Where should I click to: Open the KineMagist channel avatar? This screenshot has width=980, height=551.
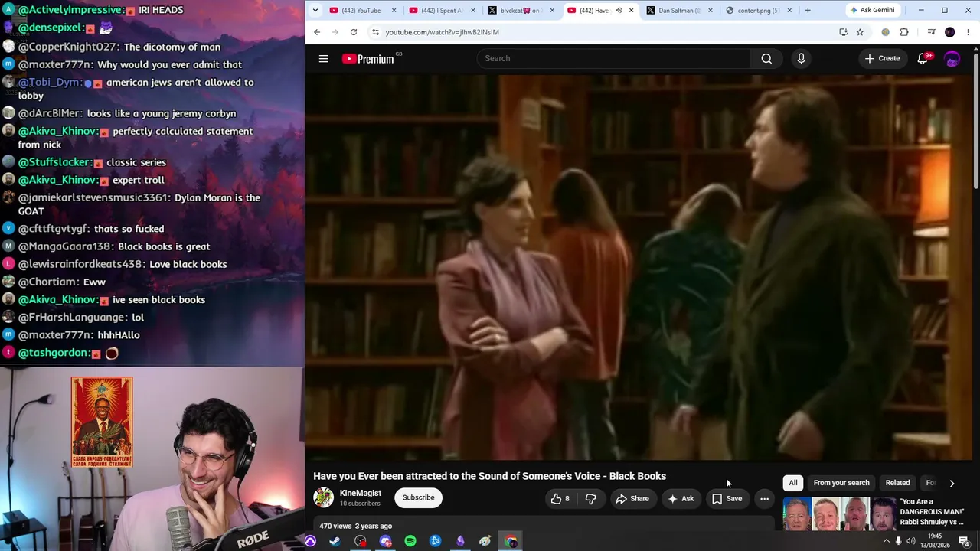[324, 497]
